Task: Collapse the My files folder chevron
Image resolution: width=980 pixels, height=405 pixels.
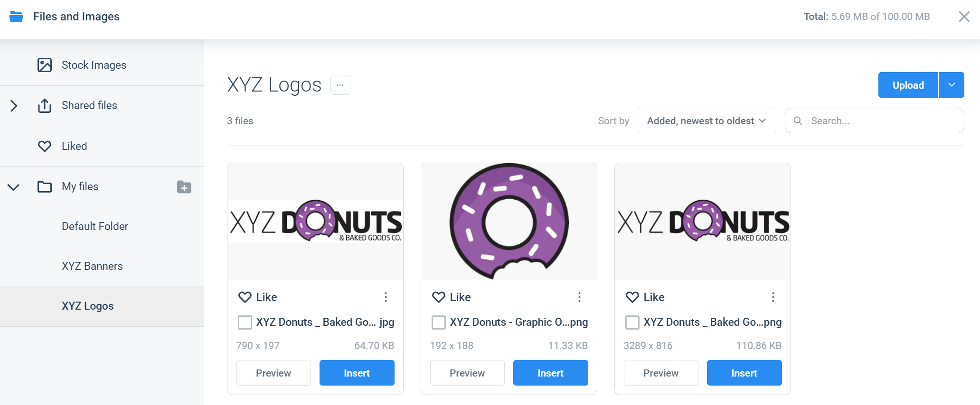Action: [13, 187]
